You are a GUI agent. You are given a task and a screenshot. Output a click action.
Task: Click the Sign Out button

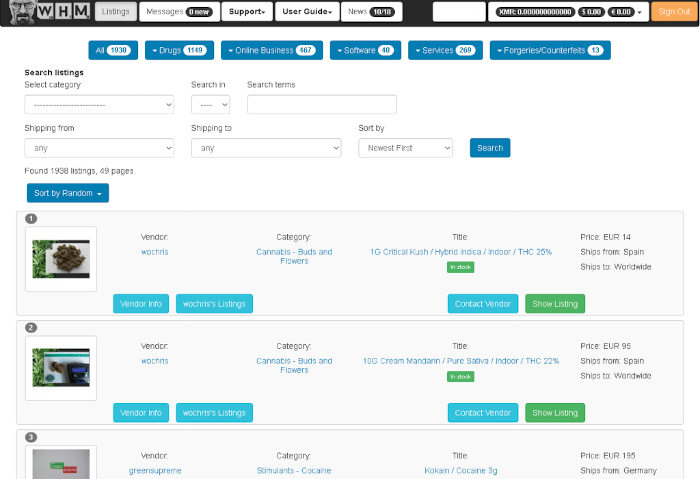click(674, 12)
